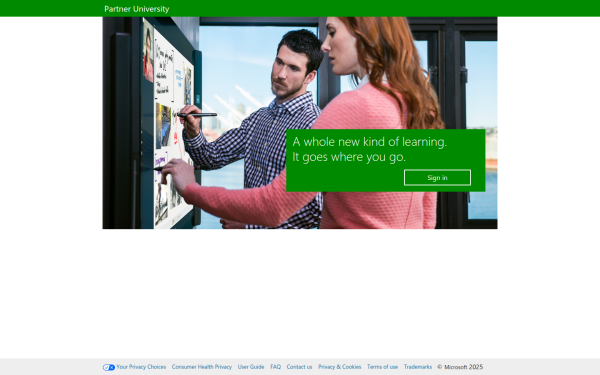Open the Contact us link
Screen dimensions: 600x375
click(x=299, y=367)
